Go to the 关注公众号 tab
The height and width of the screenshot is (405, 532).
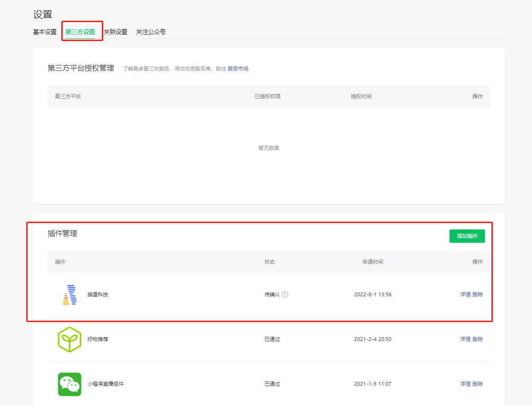151,32
